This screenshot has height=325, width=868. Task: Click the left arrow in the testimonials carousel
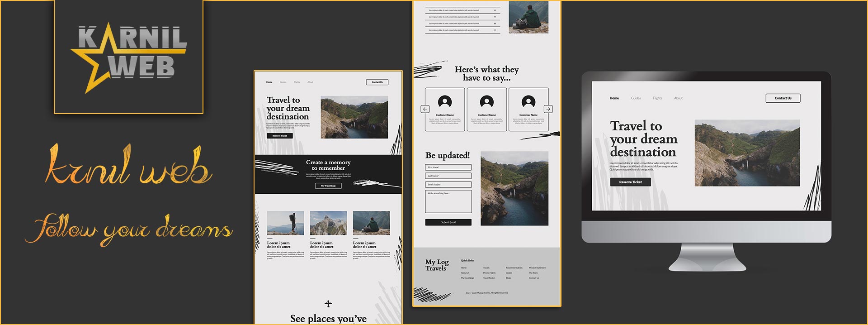pyautogui.click(x=425, y=109)
